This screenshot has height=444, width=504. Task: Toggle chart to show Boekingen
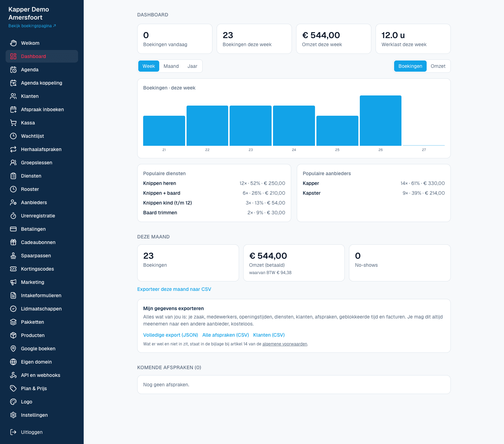point(410,66)
